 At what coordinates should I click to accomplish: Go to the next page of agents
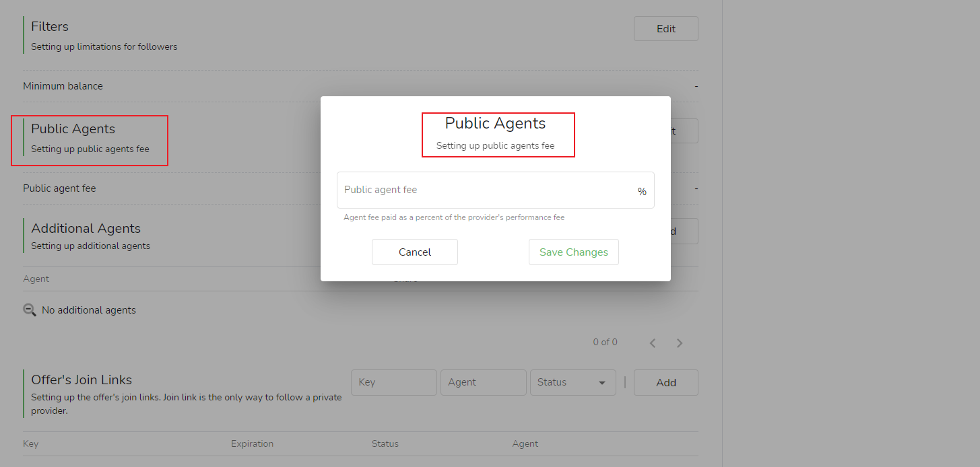tap(680, 343)
